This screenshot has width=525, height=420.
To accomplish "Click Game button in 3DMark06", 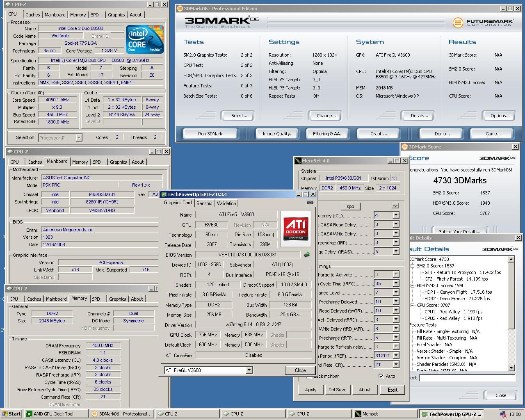I will point(493,134).
